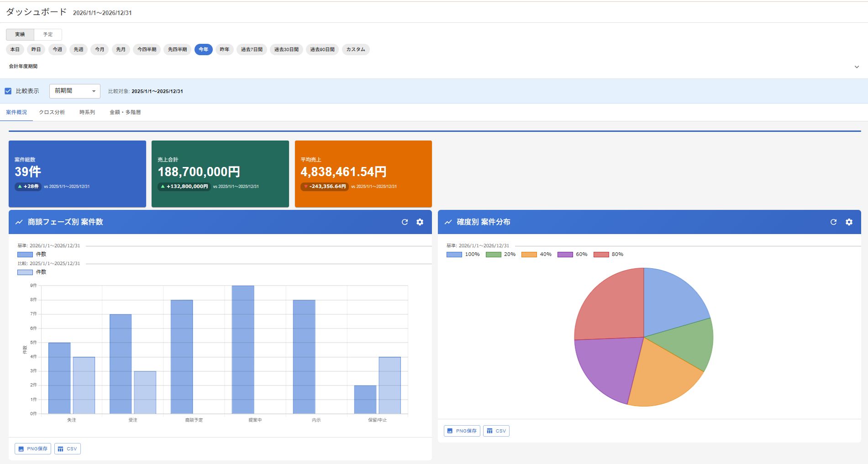The height and width of the screenshot is (464, 868).
Task: Click the 売上合計 summary card
Action: (x=220, y=174)
